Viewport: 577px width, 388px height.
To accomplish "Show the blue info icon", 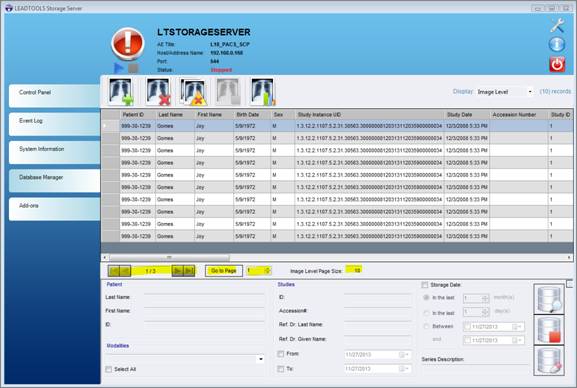I will [557, 44].
